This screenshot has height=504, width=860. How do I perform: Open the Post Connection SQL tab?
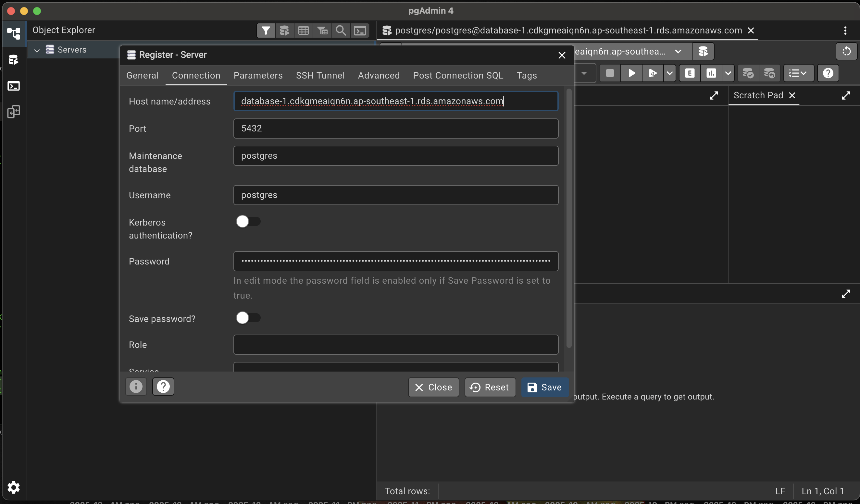click(x=458, y=75)
